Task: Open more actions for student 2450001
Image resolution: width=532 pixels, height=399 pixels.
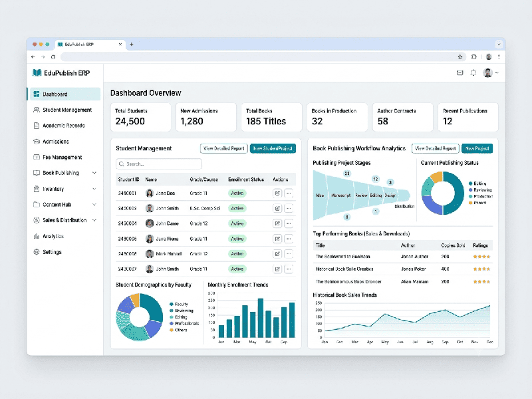Action: 289,193
